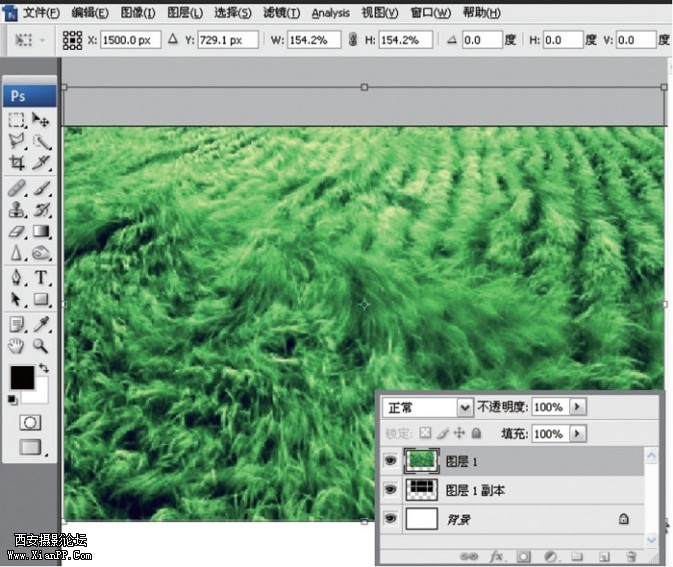Viewport: 673px width, 567px height.
Task: Open the 窗口(W) menu
Action: (430, 13)
